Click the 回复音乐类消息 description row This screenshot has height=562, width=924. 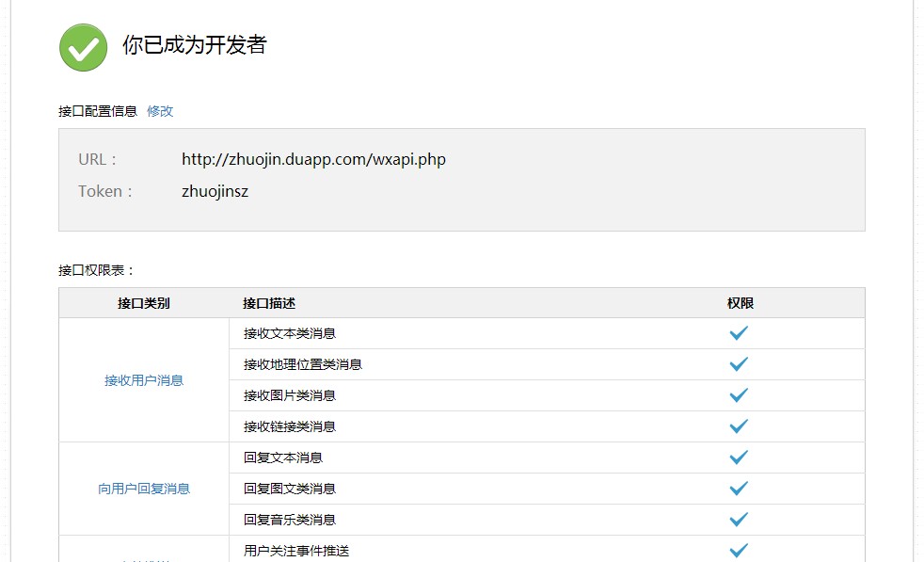290,520
